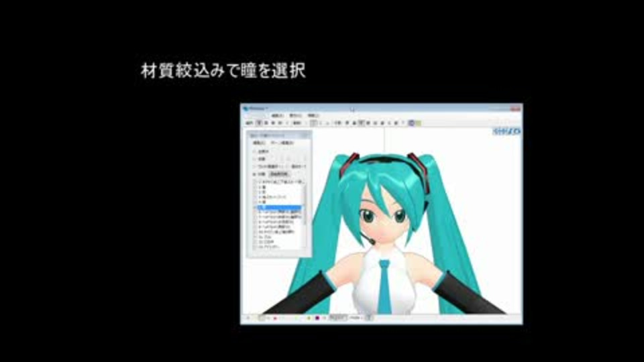Click the yellow dot in the bottom bar
Image resolution: width=644 pixels, height=362 pixels.
click(x=309, y=318)
